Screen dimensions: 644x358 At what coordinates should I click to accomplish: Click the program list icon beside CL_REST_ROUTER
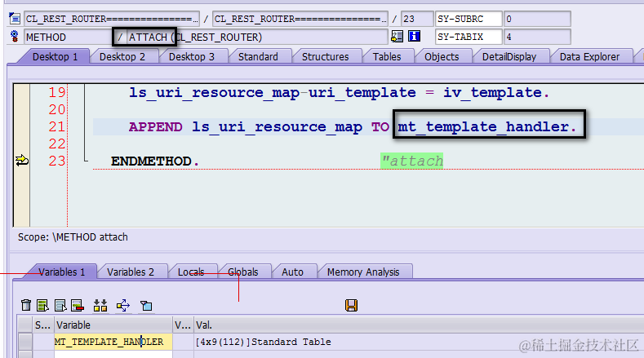pyautogui.click(x=15, y=19)
